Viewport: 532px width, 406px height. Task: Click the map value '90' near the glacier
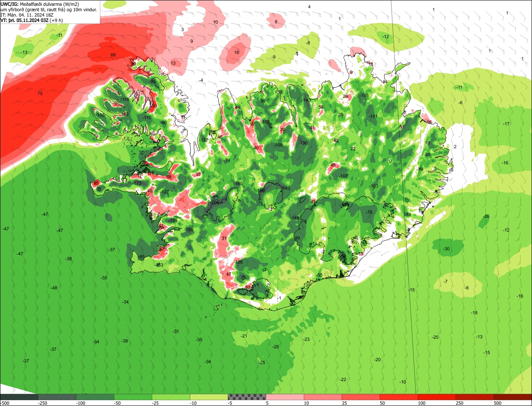coord(297,238)
